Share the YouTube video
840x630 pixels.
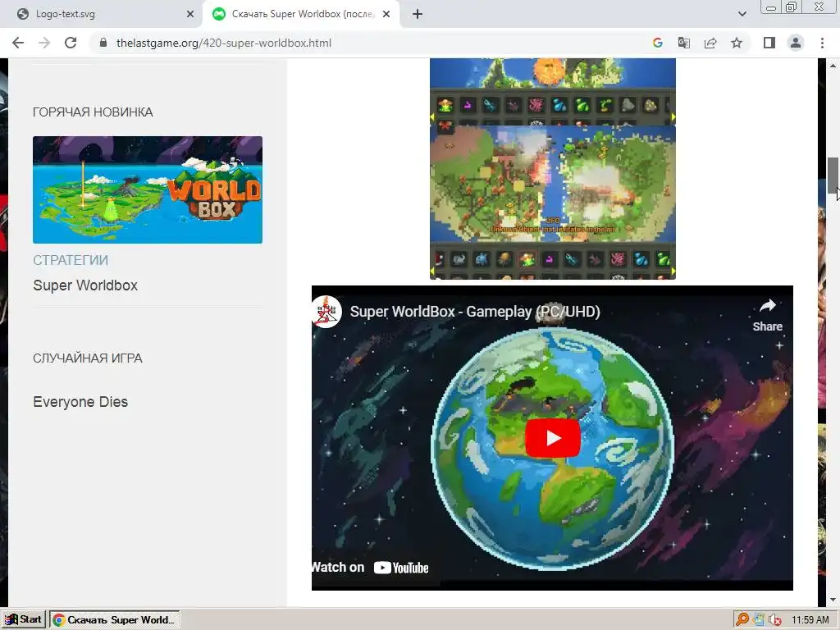click(767, 315)
